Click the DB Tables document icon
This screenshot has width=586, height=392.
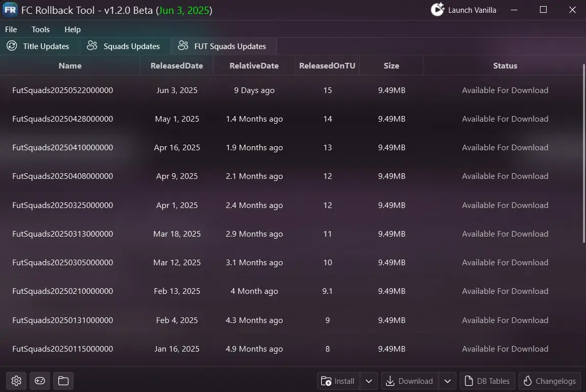pos(469,381)
